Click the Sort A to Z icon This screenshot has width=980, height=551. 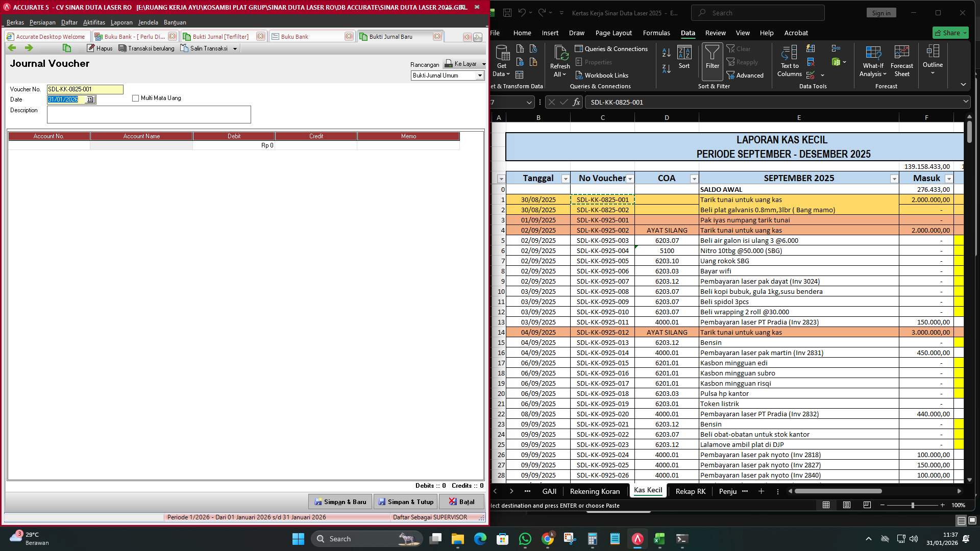click(x=666, y=52)
